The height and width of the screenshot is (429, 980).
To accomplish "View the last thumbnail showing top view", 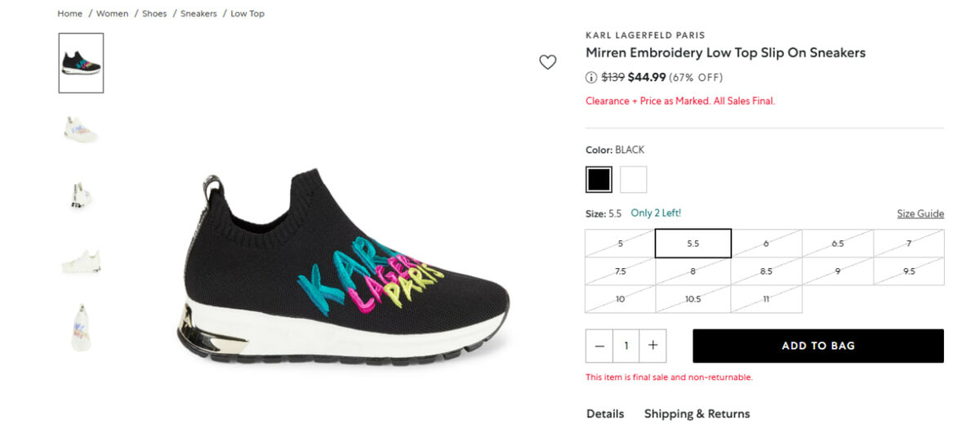I will coord(81,327).
